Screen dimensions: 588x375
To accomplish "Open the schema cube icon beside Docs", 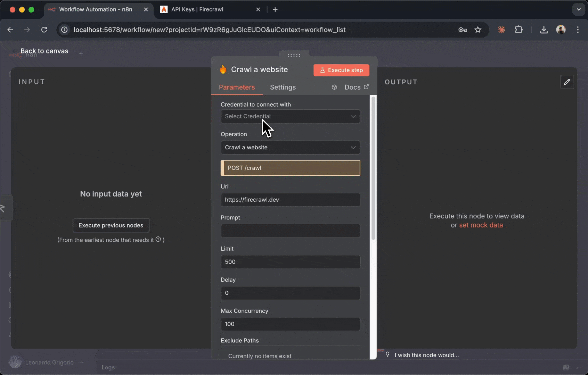I will [x=334, y=87].
